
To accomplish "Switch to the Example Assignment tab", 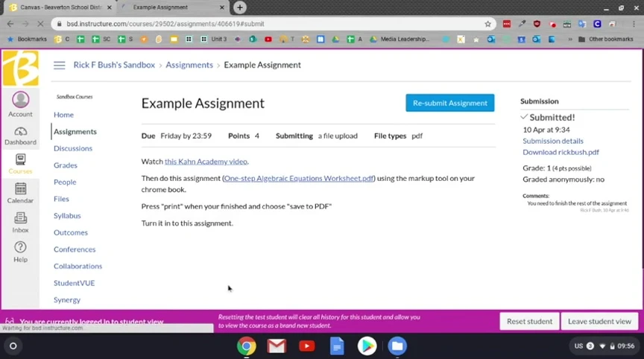I will point(174,7).
